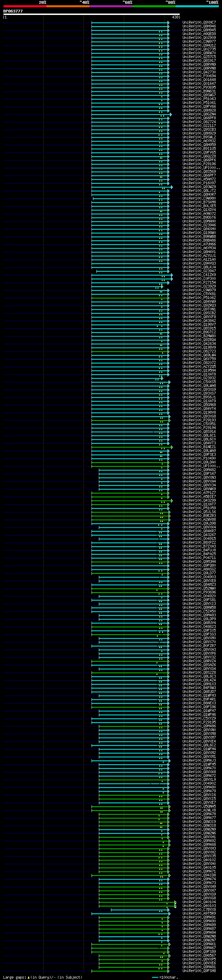Select the query name BP063777
The height and width of the screenshot is (980, 222).
pyautogui.click(x=13, y=11)
